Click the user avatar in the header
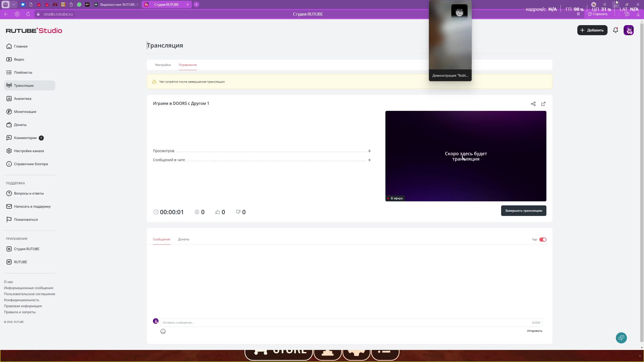644x362 pixels. (x=628, y=30)
